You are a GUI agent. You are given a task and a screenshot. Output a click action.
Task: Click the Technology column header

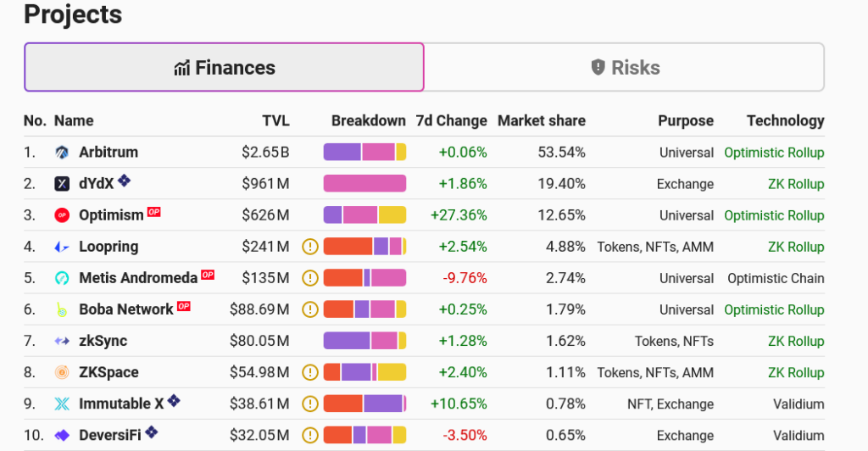click(x=786, y=120)
